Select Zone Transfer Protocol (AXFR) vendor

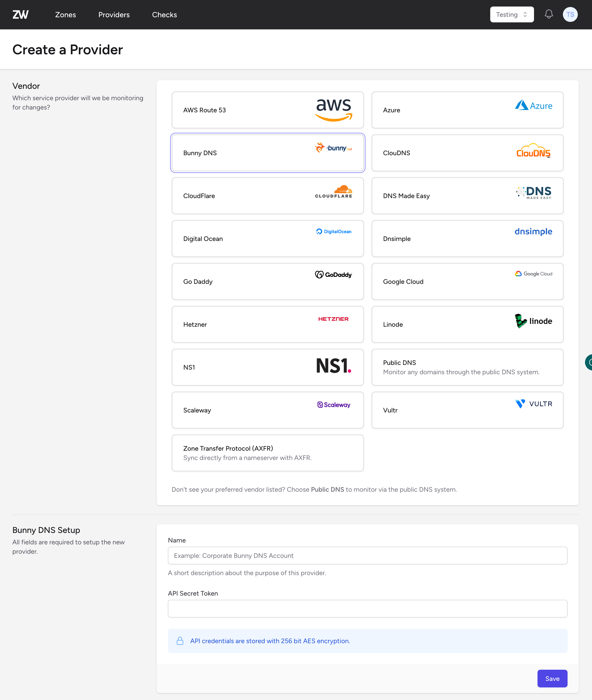coord(268,453)
